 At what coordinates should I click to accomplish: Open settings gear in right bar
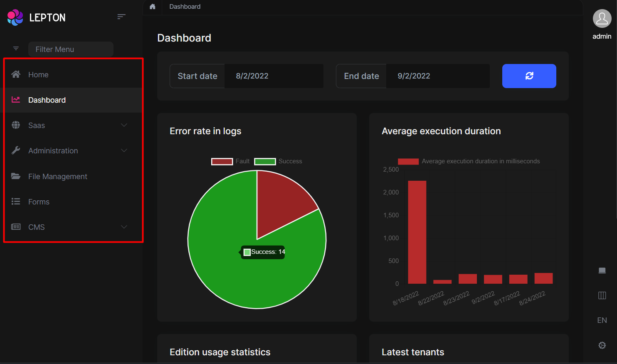(602, 345)
